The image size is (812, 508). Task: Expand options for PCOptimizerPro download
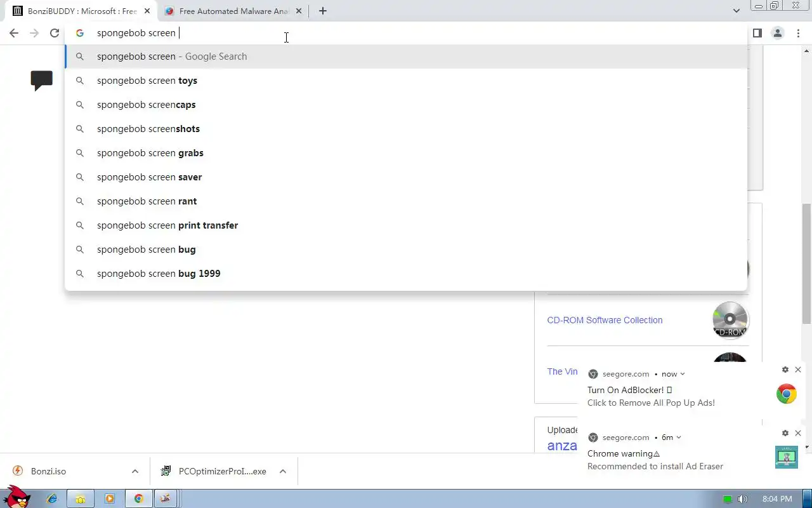[283, 471]
